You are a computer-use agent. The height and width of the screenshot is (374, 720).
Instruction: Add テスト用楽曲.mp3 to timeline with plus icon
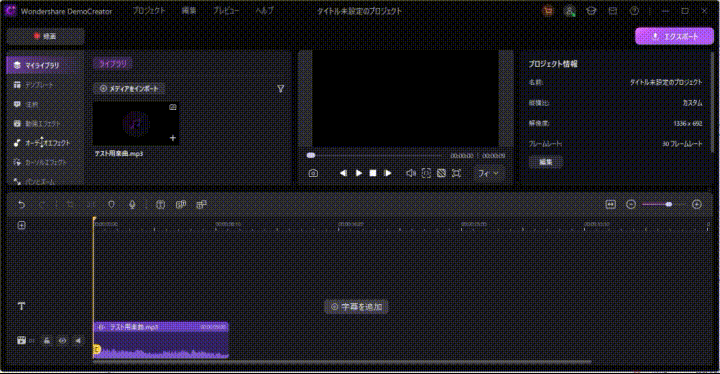click(173, 138)
